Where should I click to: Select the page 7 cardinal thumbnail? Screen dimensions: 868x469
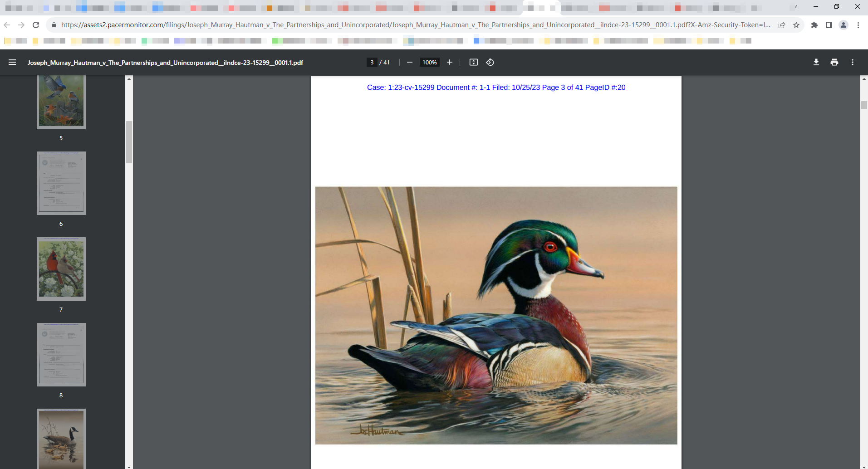[61, 269]
